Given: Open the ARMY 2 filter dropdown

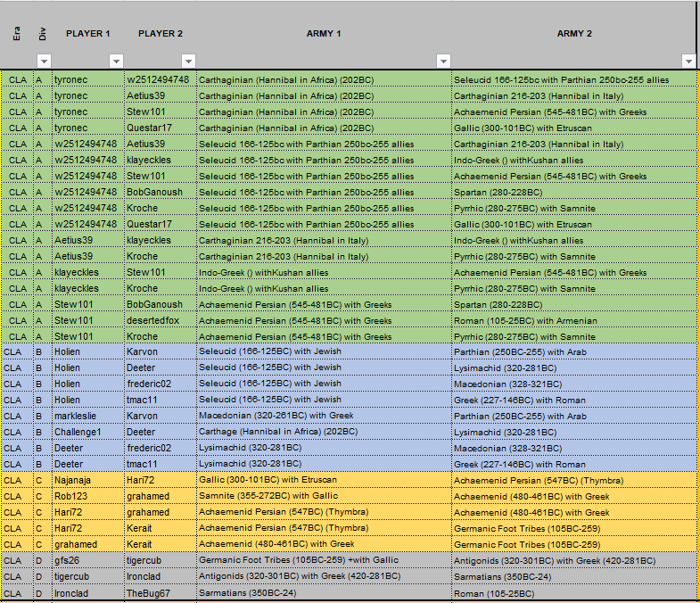Looking at the screenshot, I should pyautogui.click(x=687, y=61).
